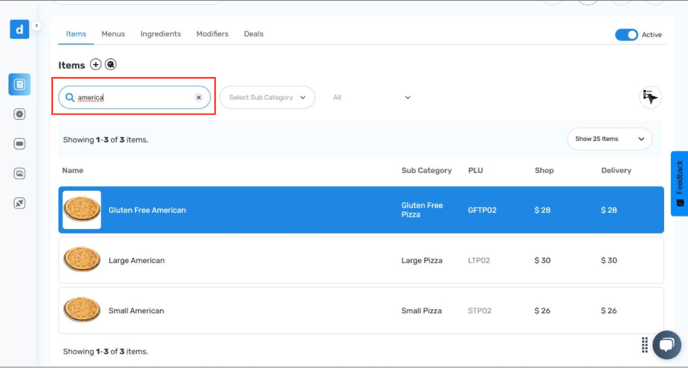Click the Delivery column header
This screenshot has width=688, height=368.
coord(616,170)
